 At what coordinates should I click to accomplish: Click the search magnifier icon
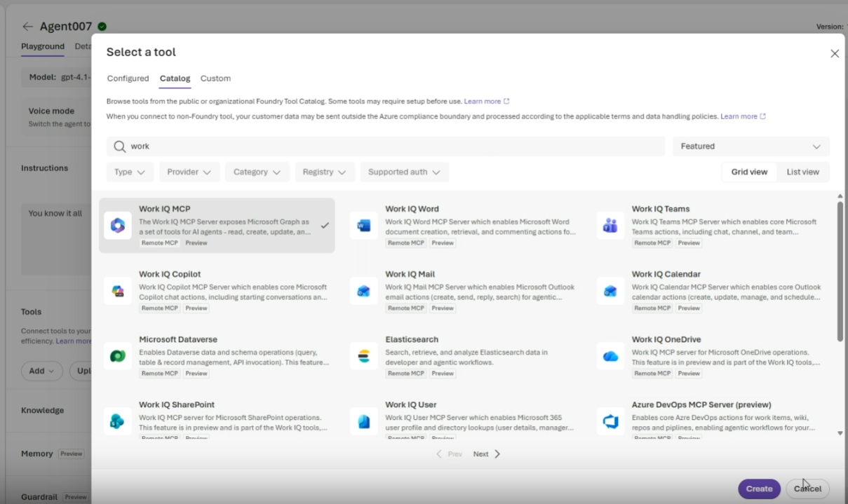(119, 147)
